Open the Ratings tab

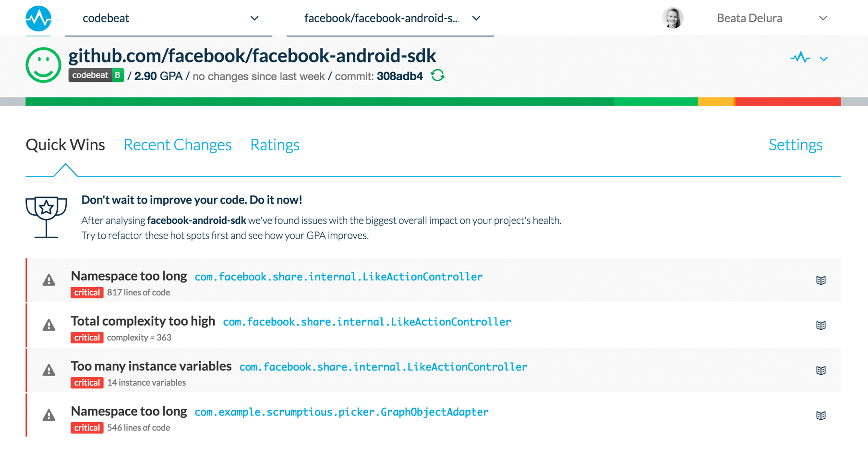pos(275,145)
